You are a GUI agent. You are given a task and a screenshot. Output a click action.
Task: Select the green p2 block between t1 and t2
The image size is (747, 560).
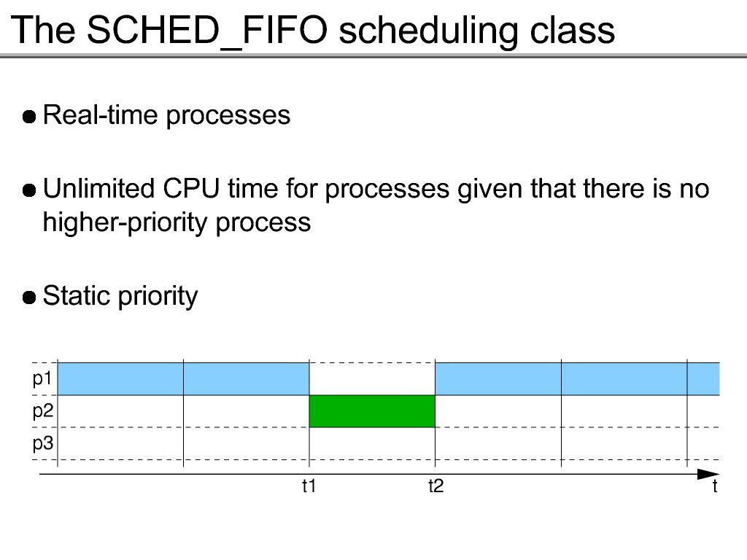[372, 411]
